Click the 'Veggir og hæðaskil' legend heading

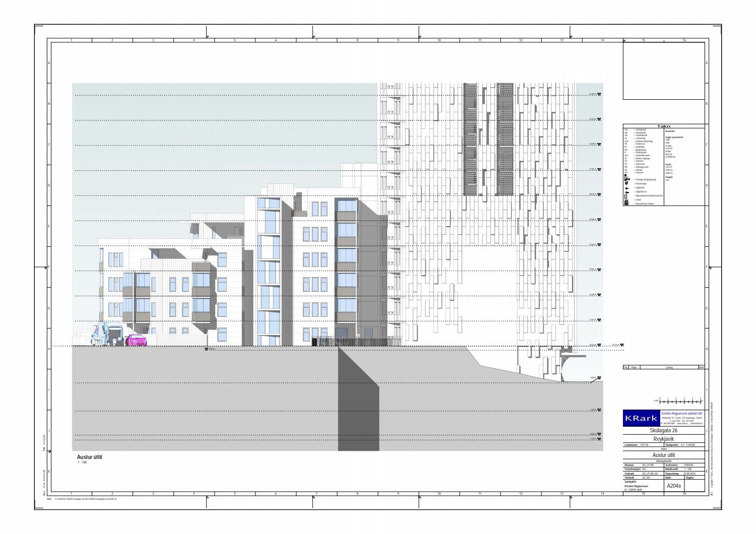pyautogui.click(x=674, y=137)
